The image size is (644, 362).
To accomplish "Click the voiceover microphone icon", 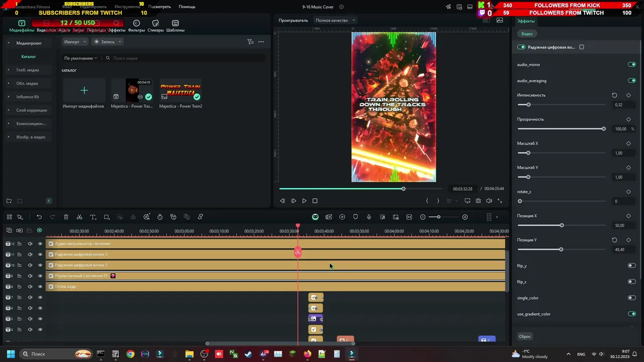I will (x=369, y=217).
